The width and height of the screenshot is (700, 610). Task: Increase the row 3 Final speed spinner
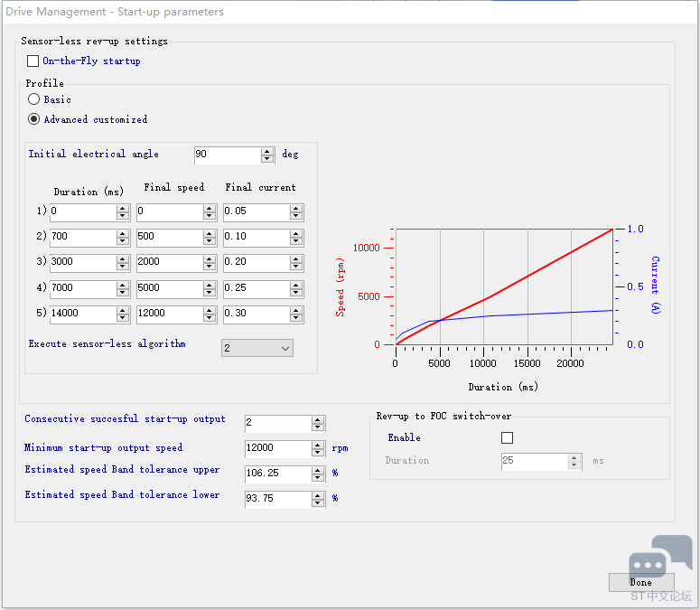point(210,259)
